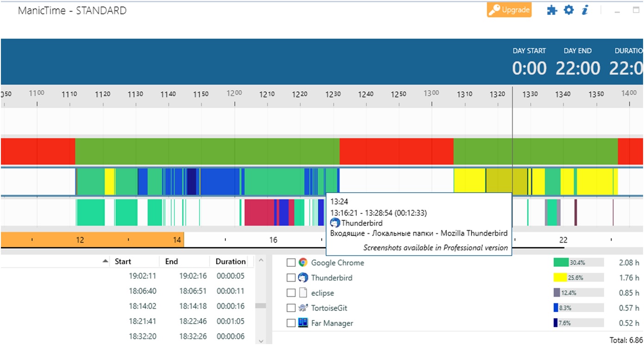Click the eclipse 12.4% usage bar
This screenshot has width=644, height=345.
click(578, 293)
